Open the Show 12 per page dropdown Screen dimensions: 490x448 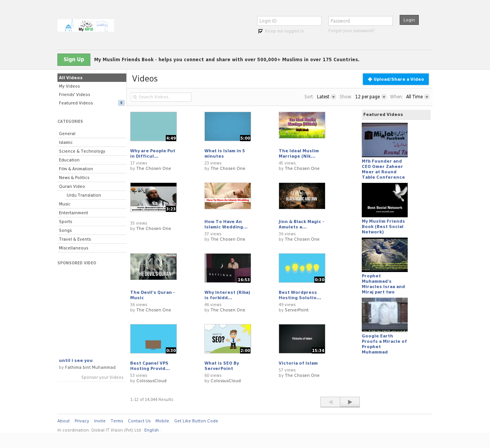point(371,97)
